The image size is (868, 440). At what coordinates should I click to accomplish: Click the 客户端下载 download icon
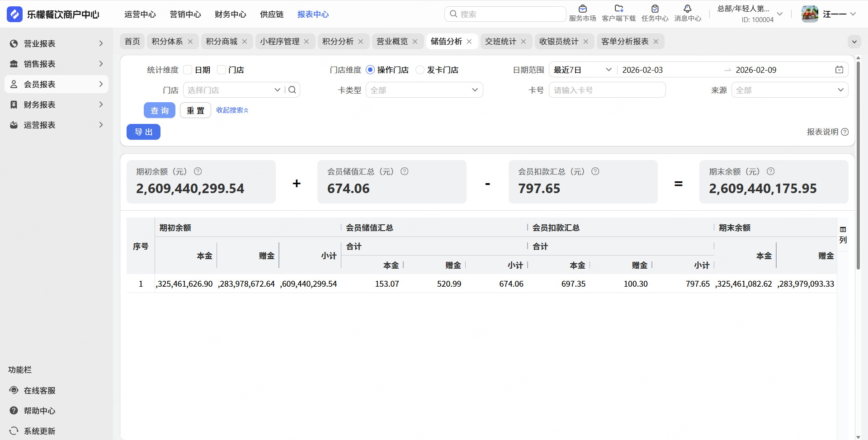618,9
